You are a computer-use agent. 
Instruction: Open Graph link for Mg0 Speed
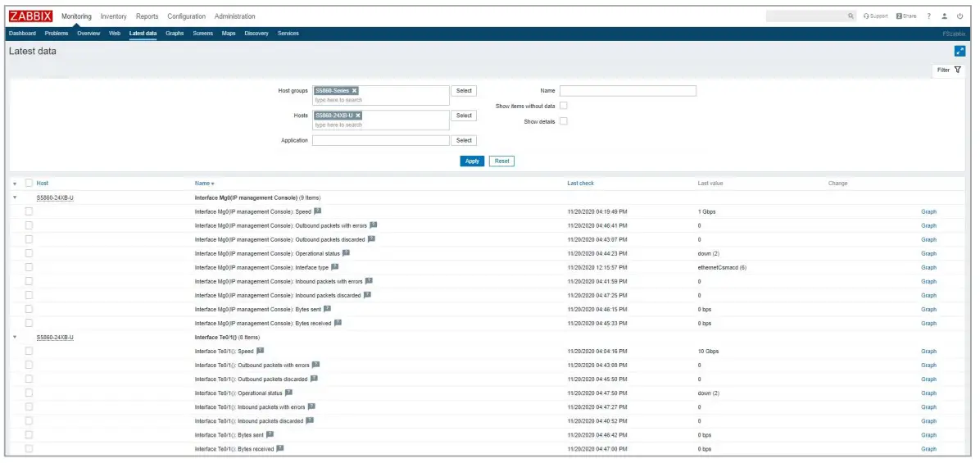coord(928,211)
